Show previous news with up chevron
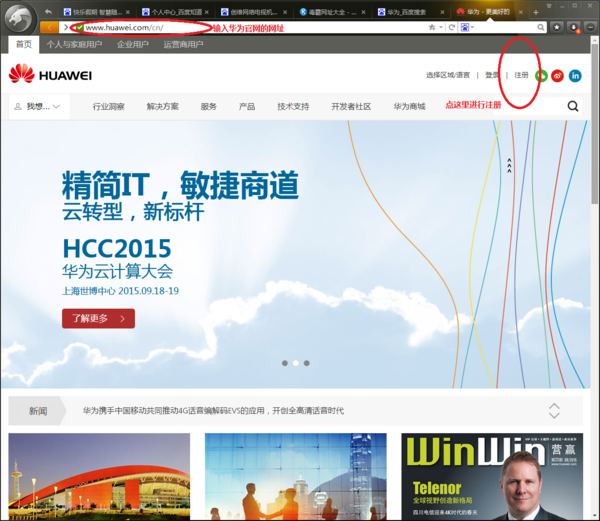This screenshot has width=600, height=521. tap(554, 406)
